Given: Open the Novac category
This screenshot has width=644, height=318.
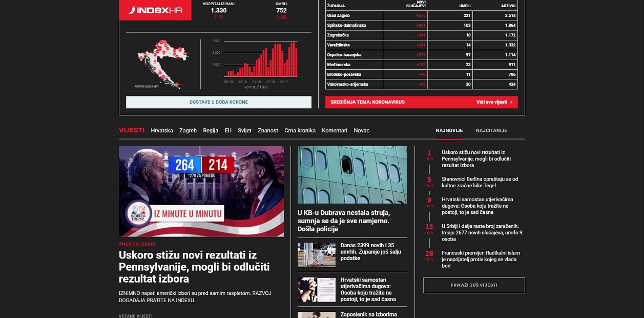Looking at the screenshot, I should click(361, 131).
